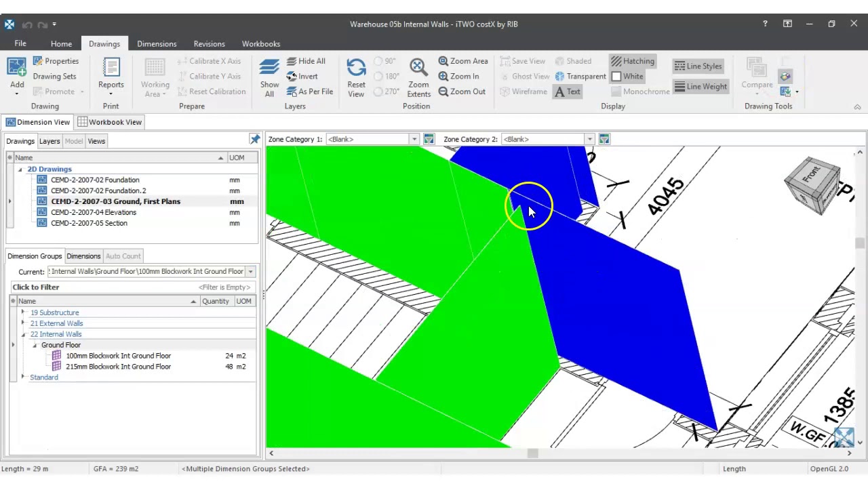Open the Dimensions sub-tab in lower panel
This screenshot has width=868, height=488.
[83, 256]
